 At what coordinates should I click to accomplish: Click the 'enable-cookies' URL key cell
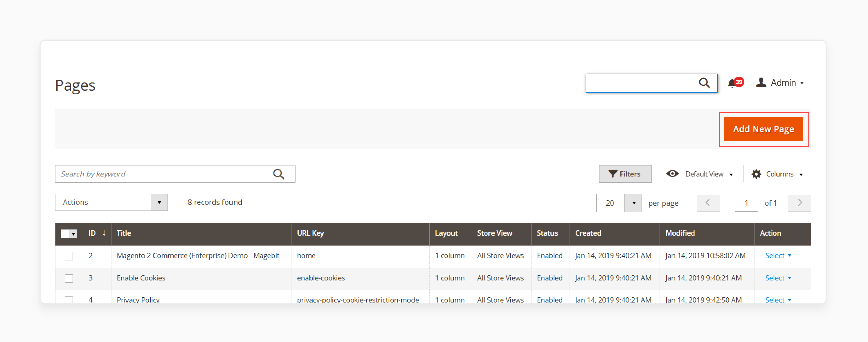[x=321, y=278]
